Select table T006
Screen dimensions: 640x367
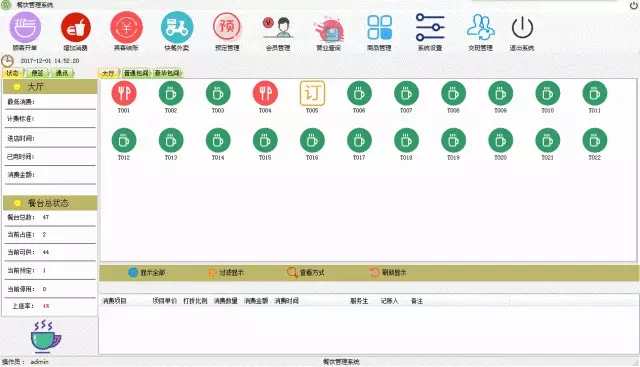pyautogui.click(x=359, y=93)
